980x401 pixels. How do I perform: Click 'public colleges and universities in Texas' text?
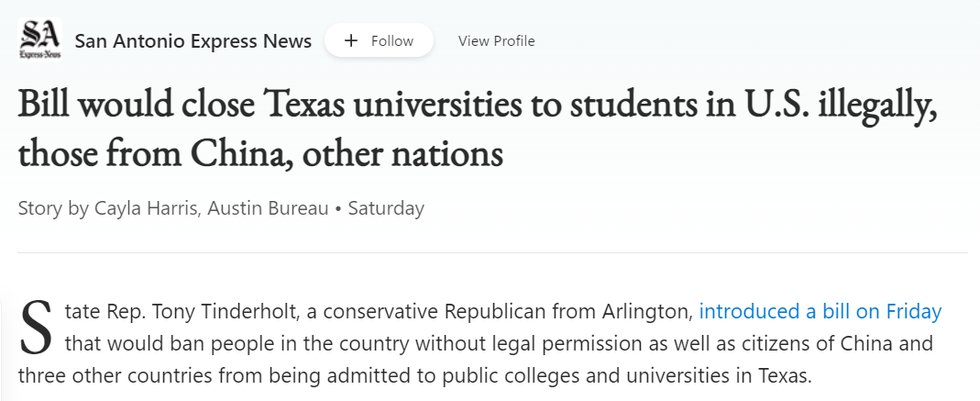pyautogui.click(x=627, y=376)
